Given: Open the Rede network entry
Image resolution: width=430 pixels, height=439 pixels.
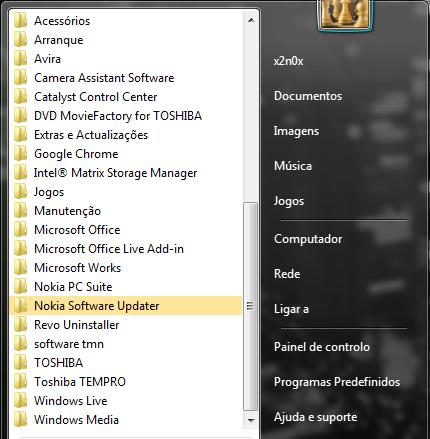Looking at the screenshot, I should pyautogui.click(x=287, y=274).
